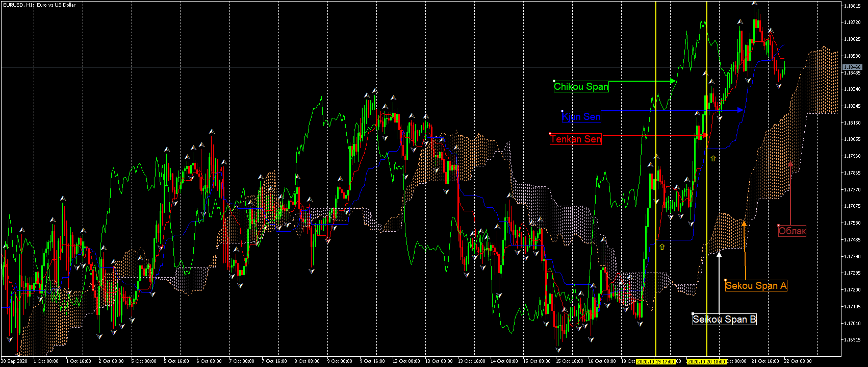Select the blue Kijun Sen arrowhead
The width and height of the screenshot is (868, 367).
click(x=740, y=110)
